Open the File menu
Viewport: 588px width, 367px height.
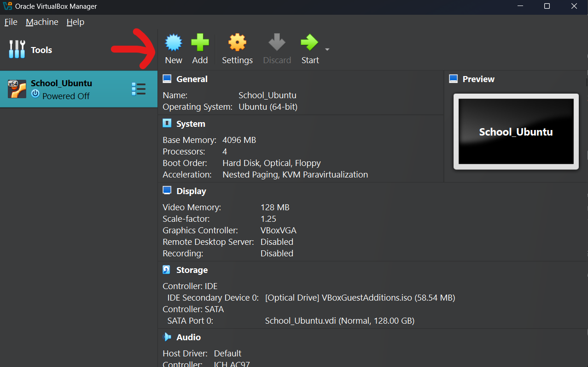tap(11, 22)
